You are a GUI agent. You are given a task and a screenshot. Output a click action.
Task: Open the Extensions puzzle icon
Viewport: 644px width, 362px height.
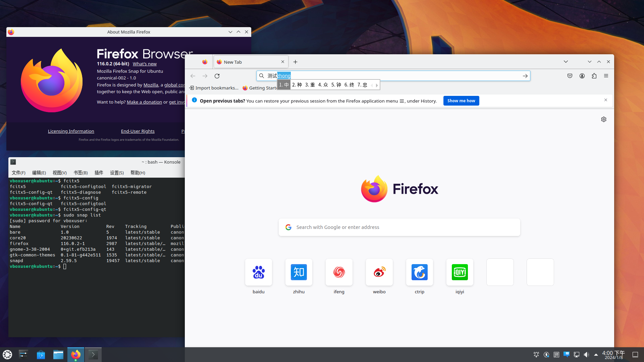(x=594, y=76)
